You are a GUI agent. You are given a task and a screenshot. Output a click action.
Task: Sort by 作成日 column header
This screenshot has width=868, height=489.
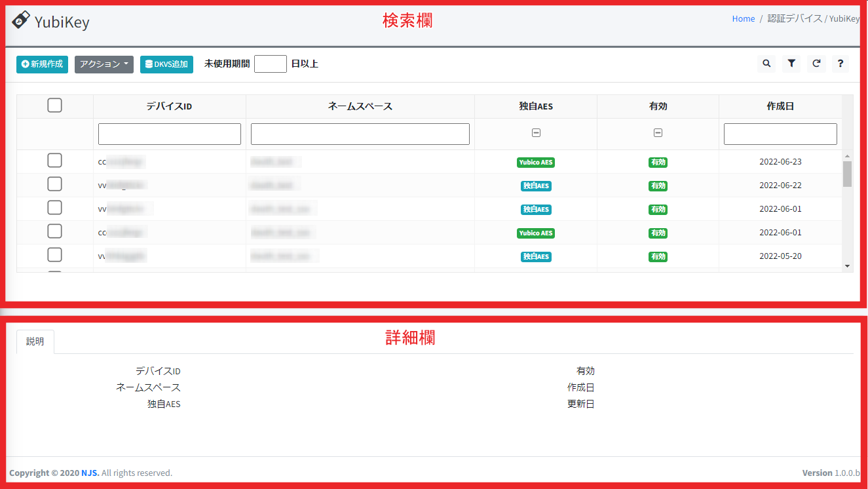[780, 106]
